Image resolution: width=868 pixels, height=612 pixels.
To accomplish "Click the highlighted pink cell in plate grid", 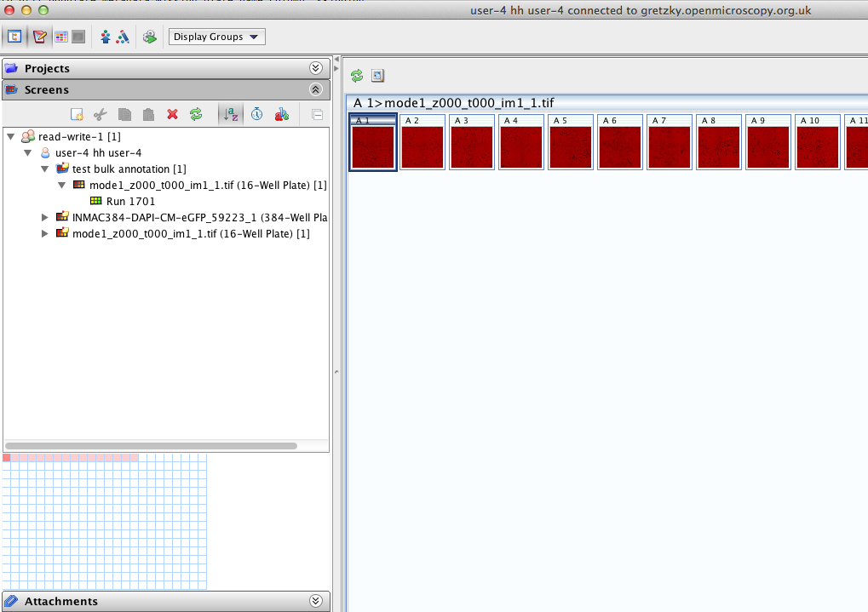I will [x=7, y=458].
